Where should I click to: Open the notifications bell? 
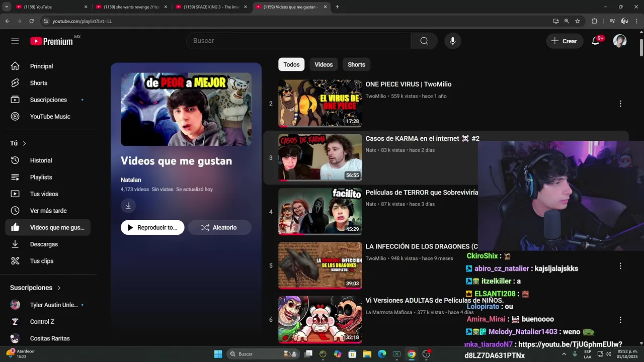(x=596, y=41)
